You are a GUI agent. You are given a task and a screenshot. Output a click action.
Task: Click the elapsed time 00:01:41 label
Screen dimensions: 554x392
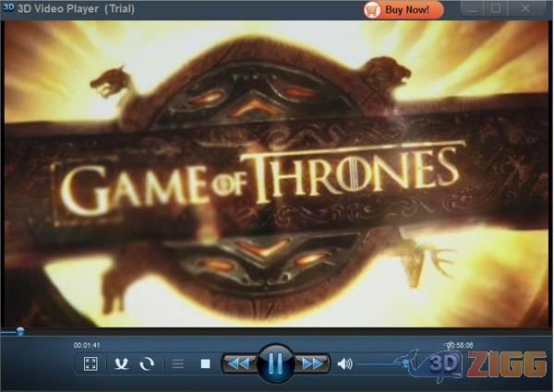pyautogui.click(x=87, y=345)
